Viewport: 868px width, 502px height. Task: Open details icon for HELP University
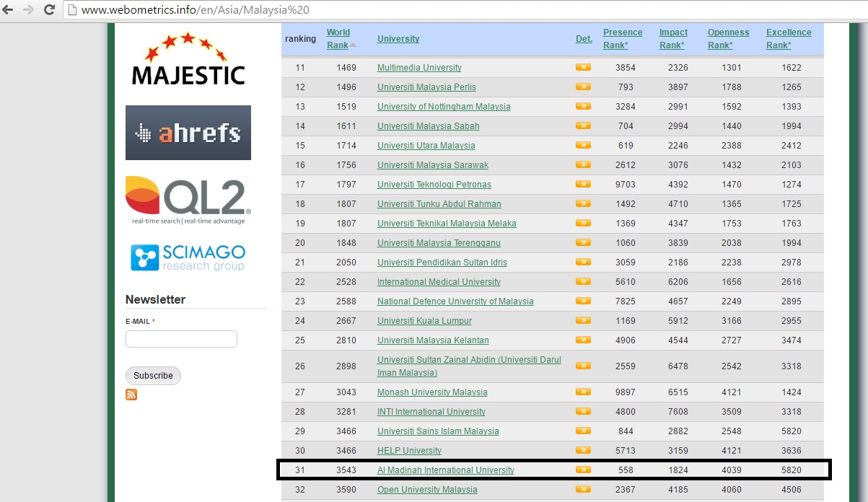583,450
